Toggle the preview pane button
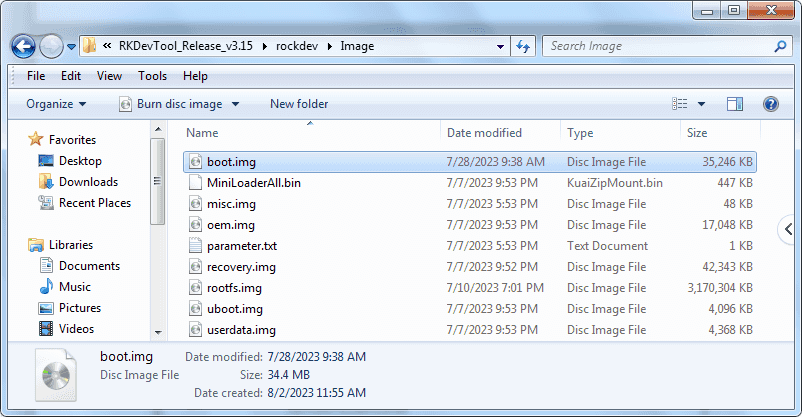The height and width of the screenshot is (417, 802). click(x=735, y=104)
